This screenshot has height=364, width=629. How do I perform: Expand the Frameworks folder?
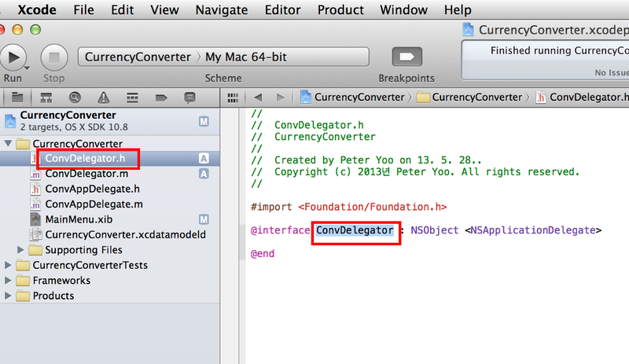[9, 281]
